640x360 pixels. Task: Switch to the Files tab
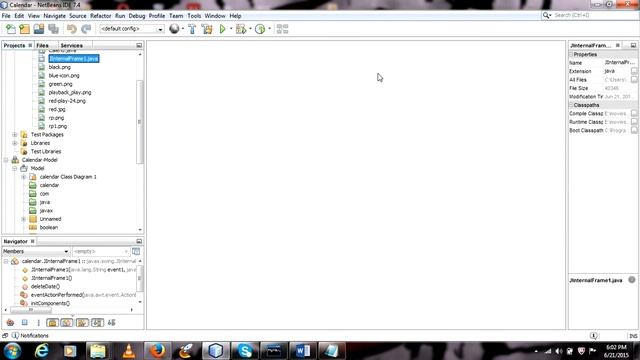point(42,45)
